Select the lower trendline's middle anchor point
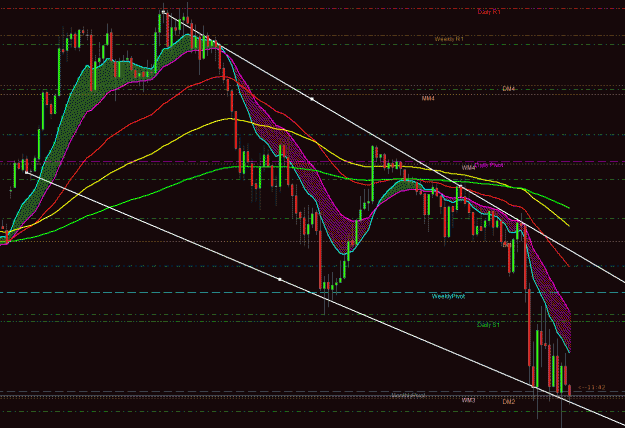Viewport: 625px width, 428px height. [x=280, y=279]
